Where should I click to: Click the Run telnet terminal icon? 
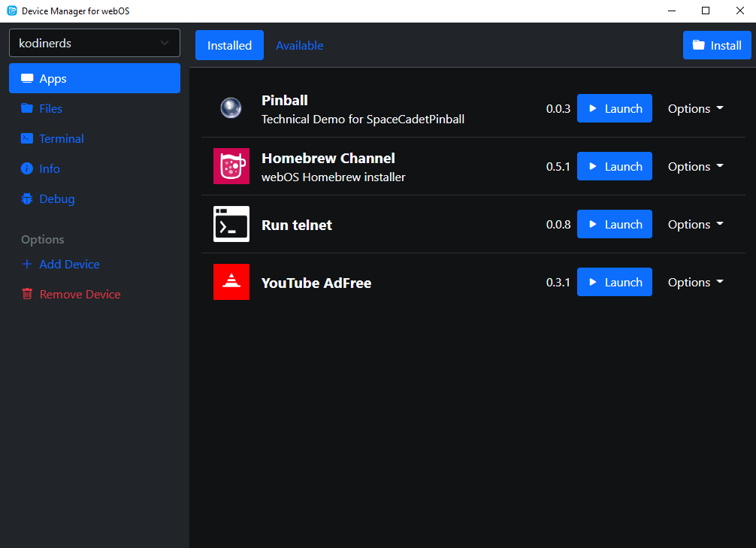231,224
